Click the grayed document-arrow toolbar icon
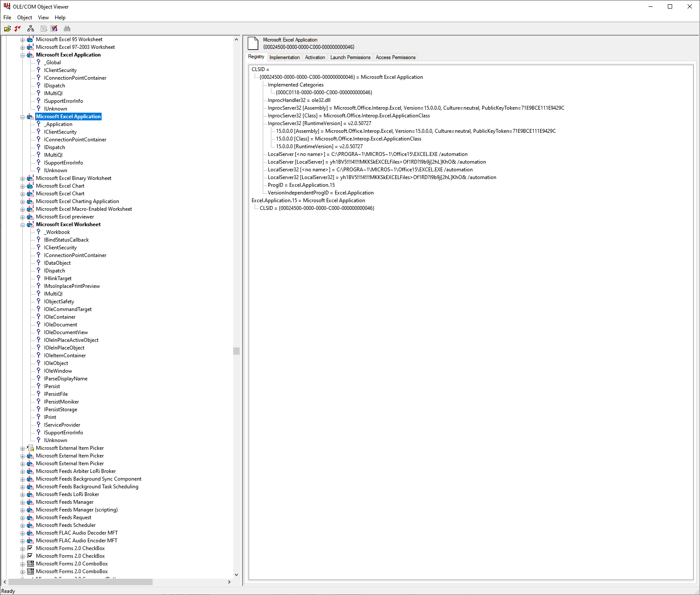 click(43, 29)
